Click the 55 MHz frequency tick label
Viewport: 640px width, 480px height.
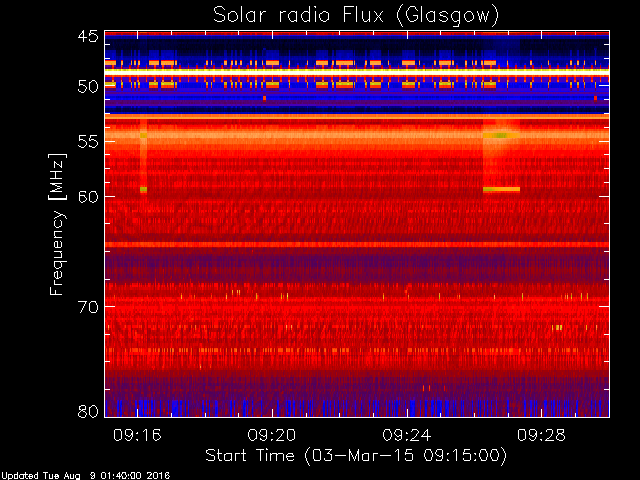coord(88,142)
